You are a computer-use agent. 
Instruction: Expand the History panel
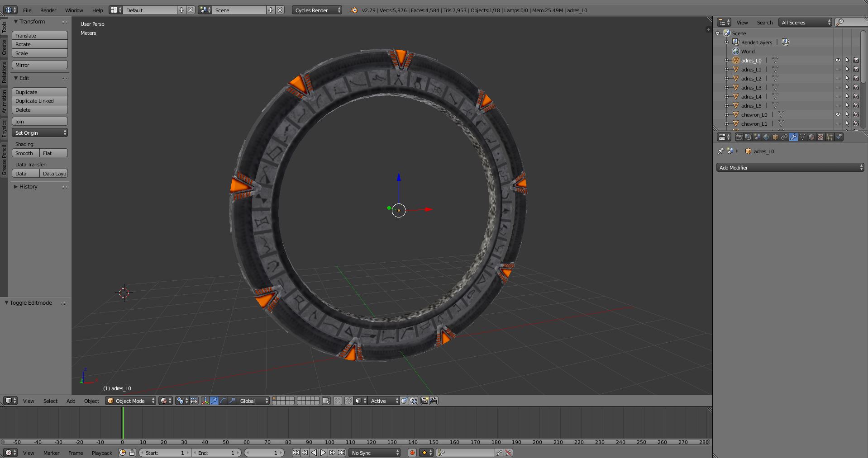pos(16,186)
